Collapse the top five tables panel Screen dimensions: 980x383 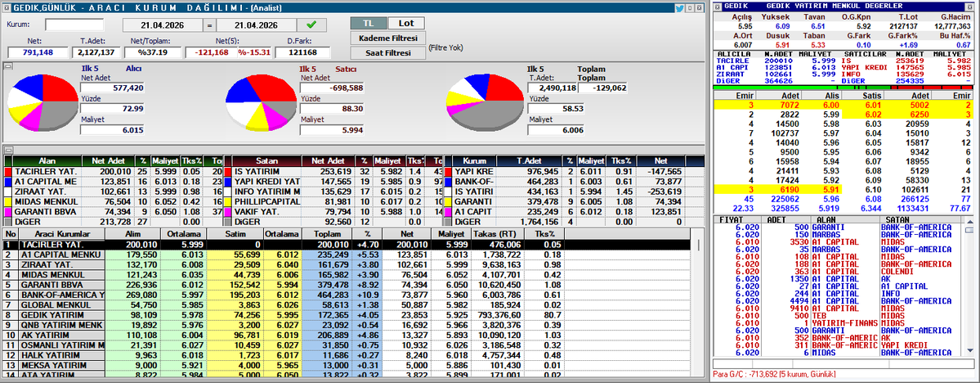7,151
